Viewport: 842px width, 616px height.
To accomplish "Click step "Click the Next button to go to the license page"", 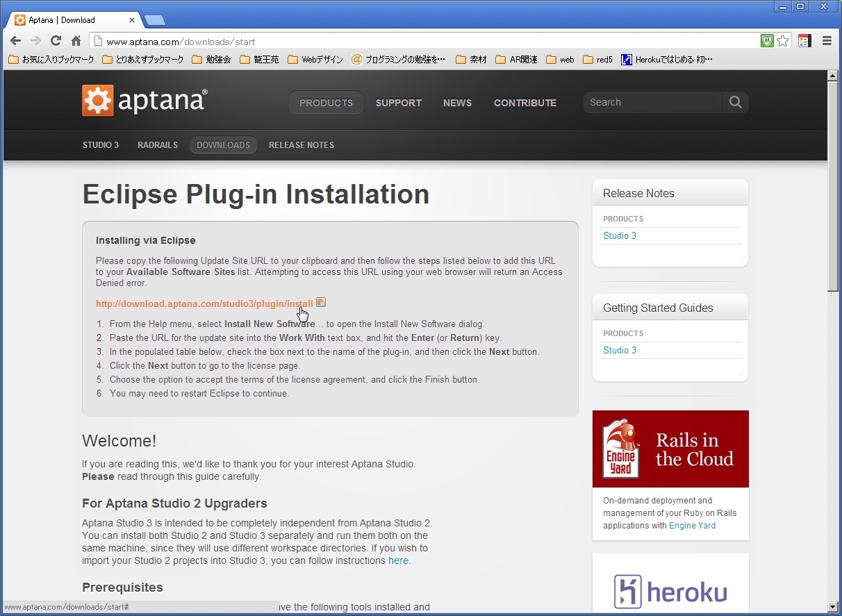I will point(204,365).
